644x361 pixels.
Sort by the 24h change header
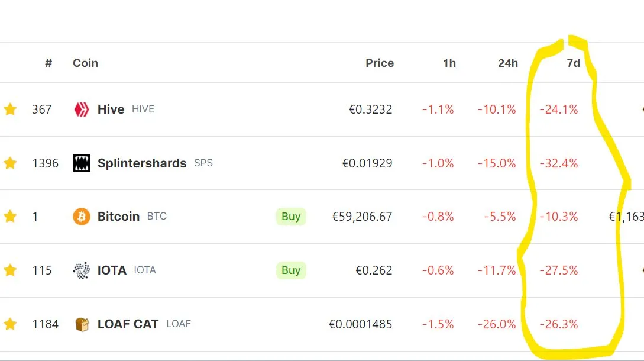[508, 63]
